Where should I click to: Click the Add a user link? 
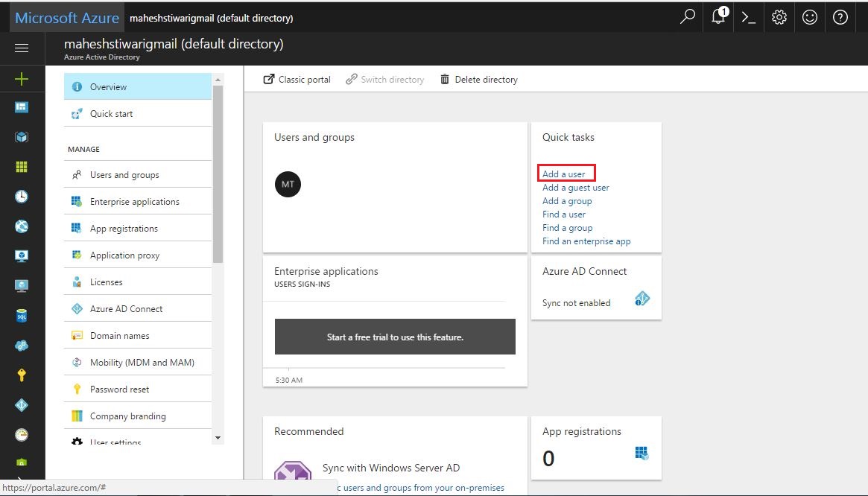pyautogui.click(x=564, y=173)
